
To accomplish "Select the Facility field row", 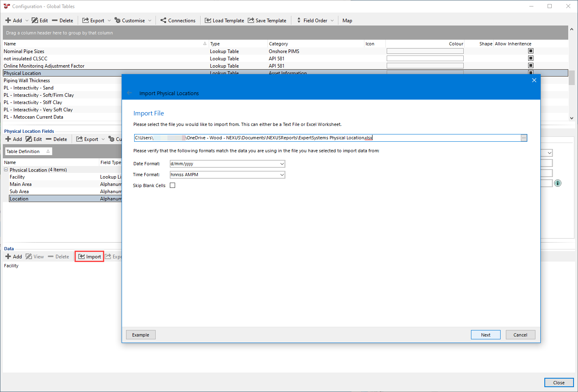I will coord(65,177).
